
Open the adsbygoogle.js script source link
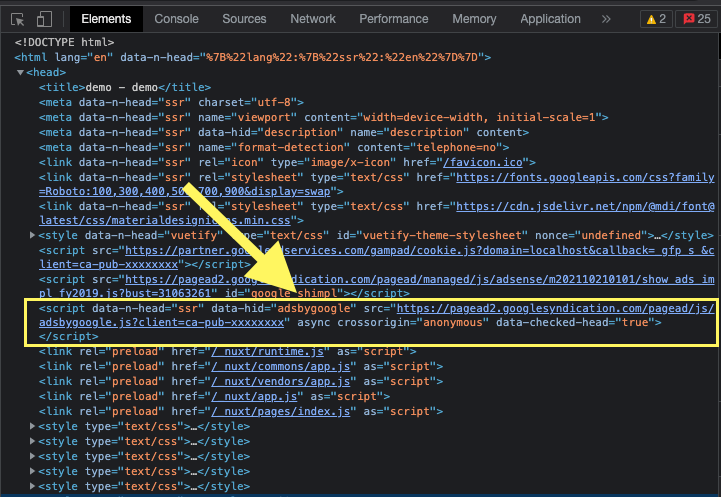tap(555, 308)
